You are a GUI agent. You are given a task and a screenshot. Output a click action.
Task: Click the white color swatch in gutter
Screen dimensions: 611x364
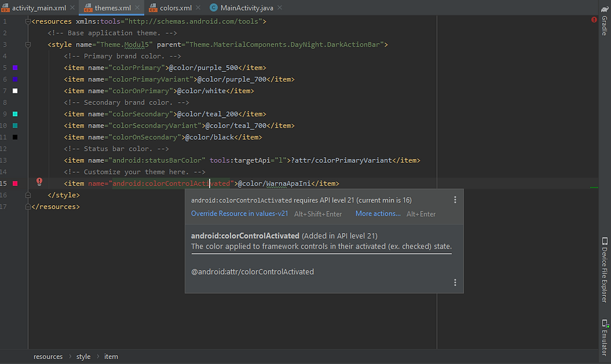coord(15,91)
